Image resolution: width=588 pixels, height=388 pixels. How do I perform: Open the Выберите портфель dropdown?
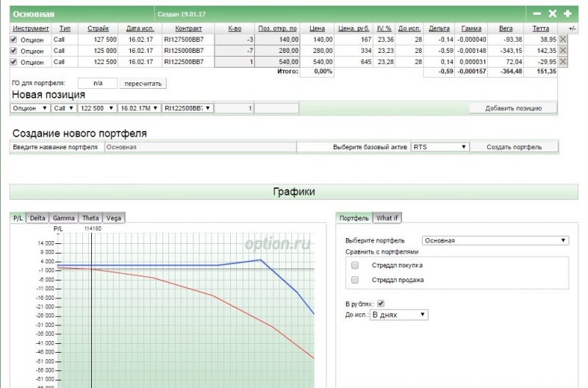coord(495,241)
